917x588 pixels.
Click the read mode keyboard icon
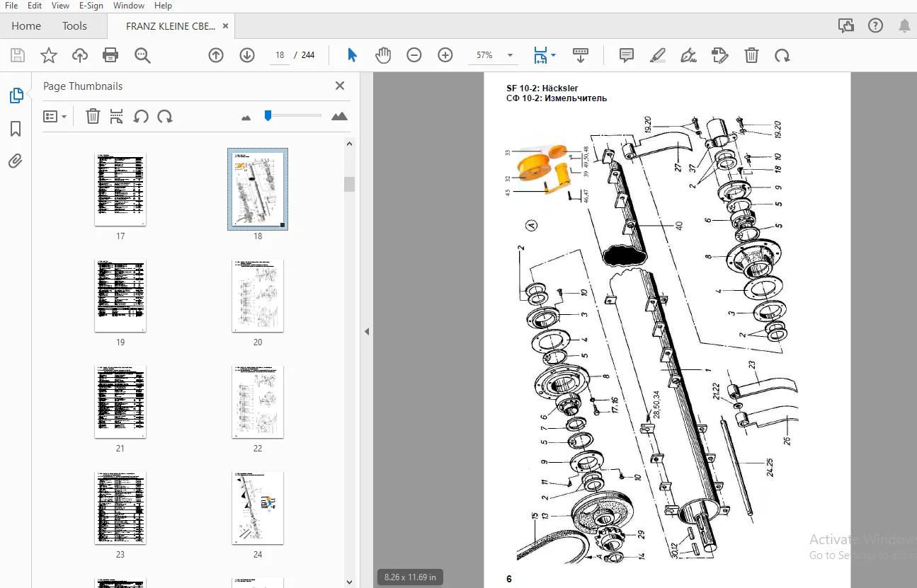[581, 55]
